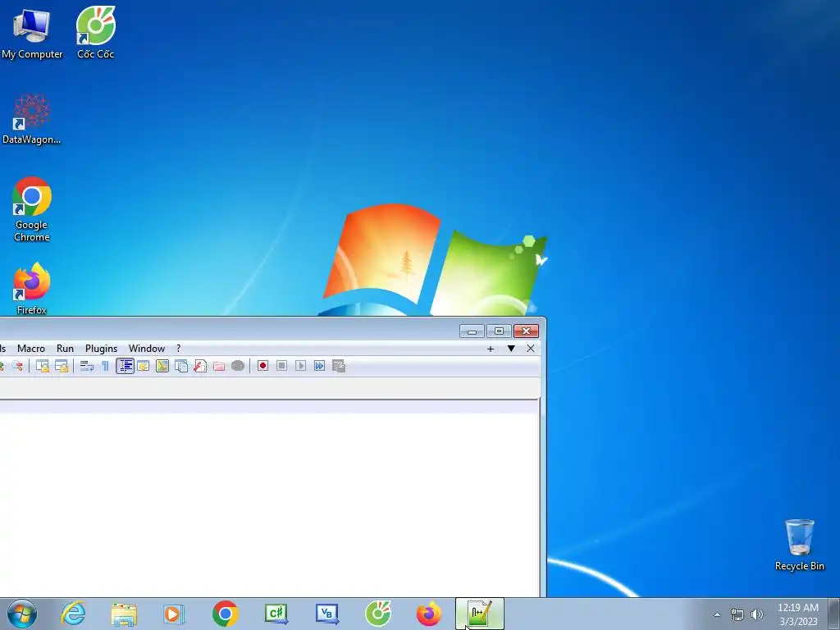The height and width of the screenshot is (630, 840).
Task: Show hidden tray icons arrow
Action: tap(717, 615)
